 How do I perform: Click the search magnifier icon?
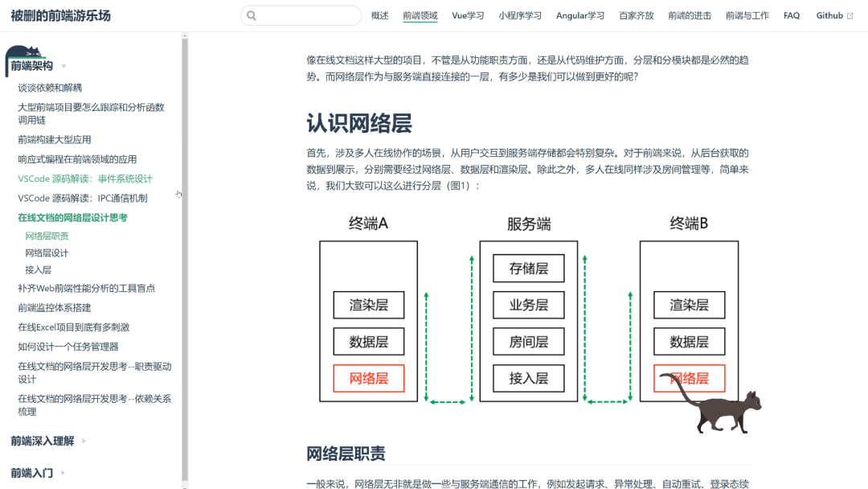tap(252, 16)
